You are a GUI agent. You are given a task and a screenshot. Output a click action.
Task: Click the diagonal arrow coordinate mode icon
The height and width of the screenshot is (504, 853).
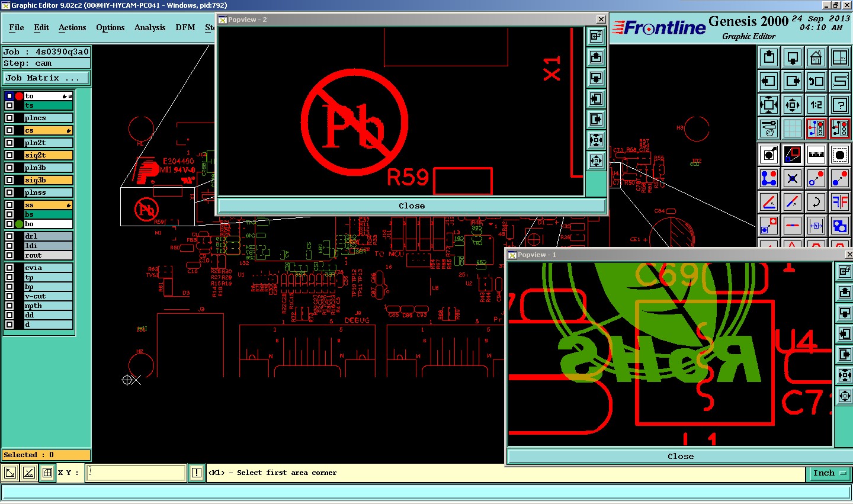point(10,473)
